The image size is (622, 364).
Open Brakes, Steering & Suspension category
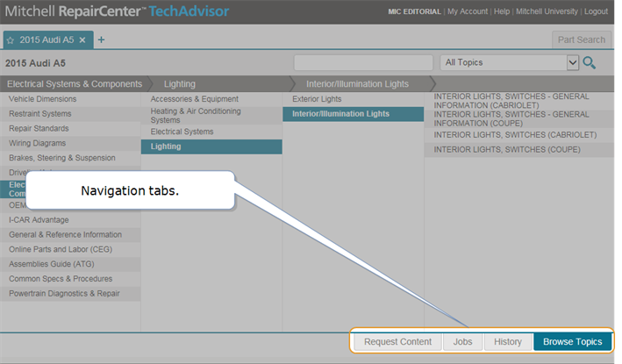tap(70, 158)
